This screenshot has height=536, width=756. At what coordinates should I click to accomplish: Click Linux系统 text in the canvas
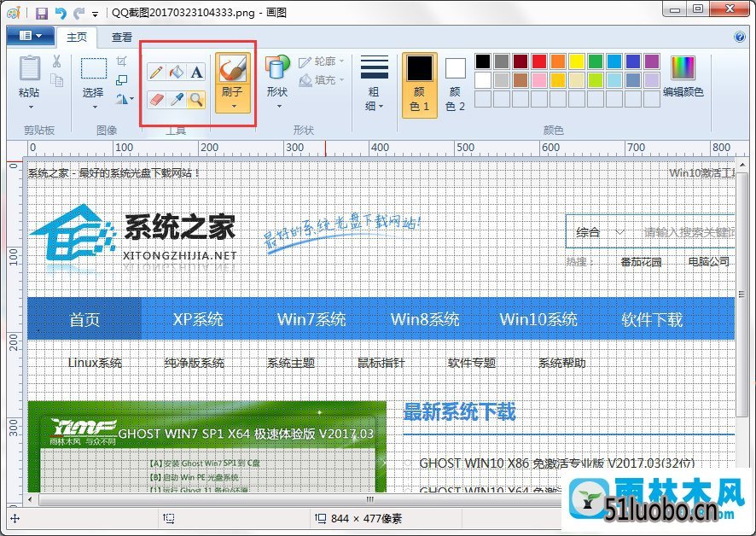click(x=95, y=363)
